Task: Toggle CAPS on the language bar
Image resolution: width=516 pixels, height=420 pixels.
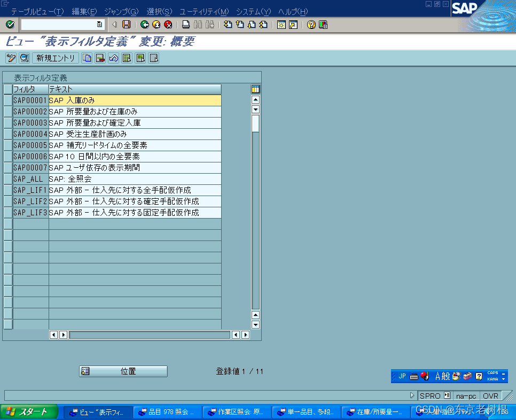Action: 493,372
